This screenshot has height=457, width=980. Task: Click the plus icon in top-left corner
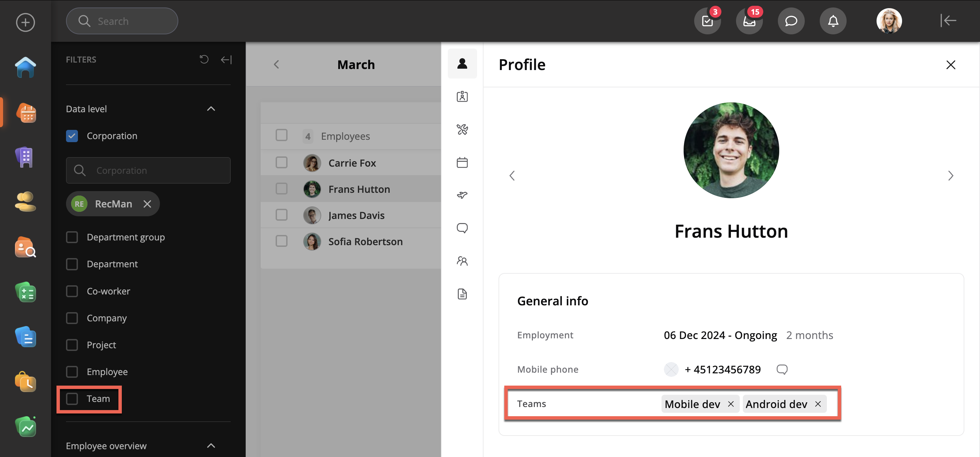click(x=26, y=22)
